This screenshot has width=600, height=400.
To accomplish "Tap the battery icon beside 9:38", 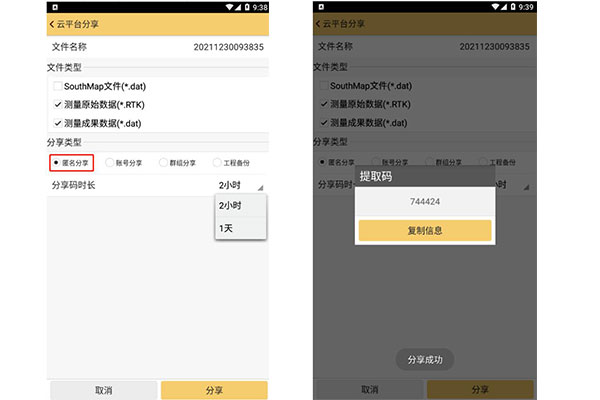I will (245, 6).
